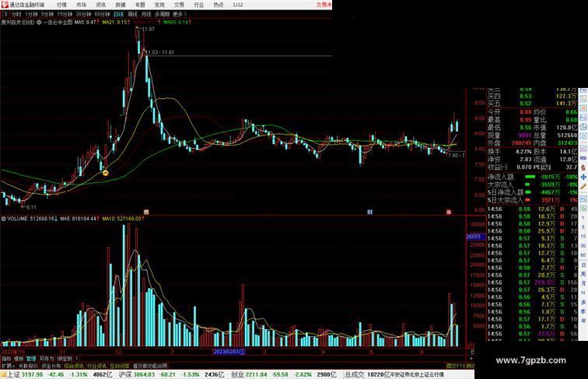Open the 交易 menu
588x379 pixels.
tap(179, 5)
